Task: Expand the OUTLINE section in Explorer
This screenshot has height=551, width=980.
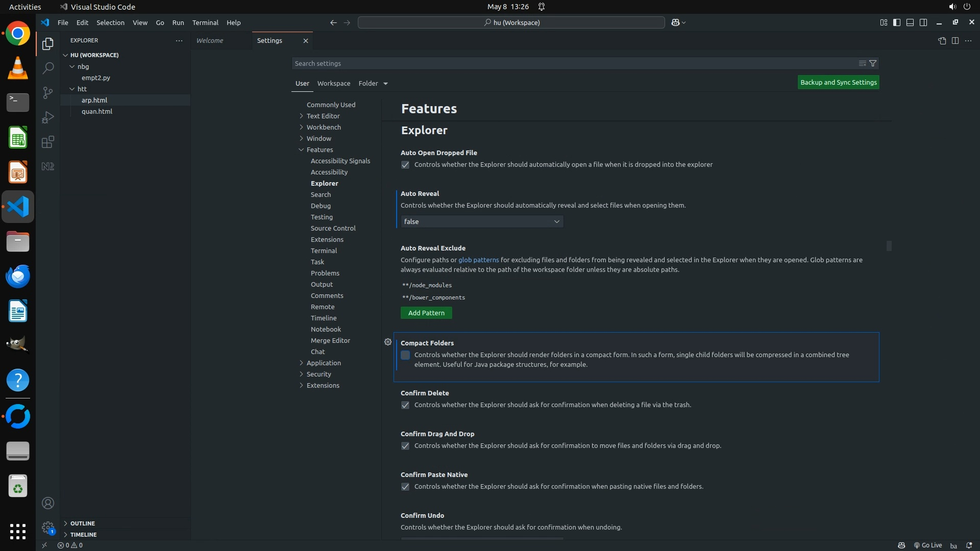Action: pos(82,523)
